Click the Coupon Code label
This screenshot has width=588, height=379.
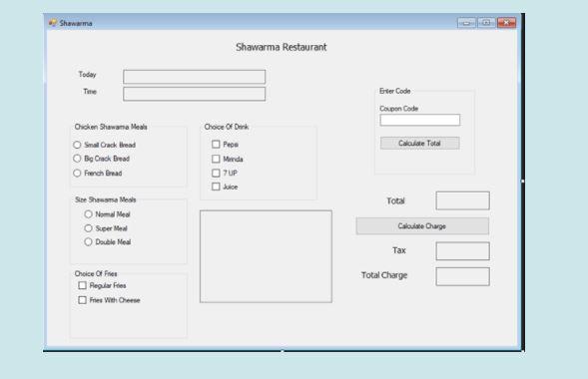[398, 109]
